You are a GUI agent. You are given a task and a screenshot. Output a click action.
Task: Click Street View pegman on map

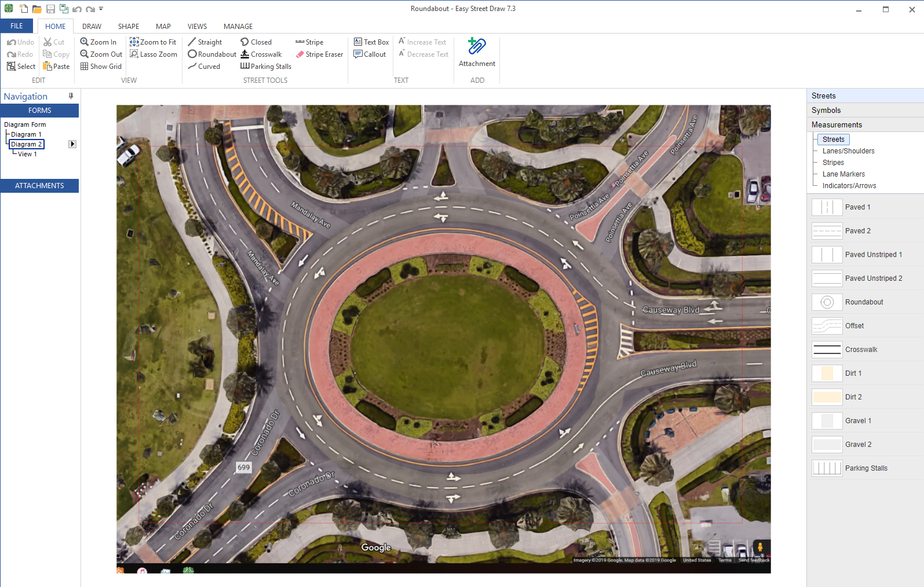(x=759, y=547)
